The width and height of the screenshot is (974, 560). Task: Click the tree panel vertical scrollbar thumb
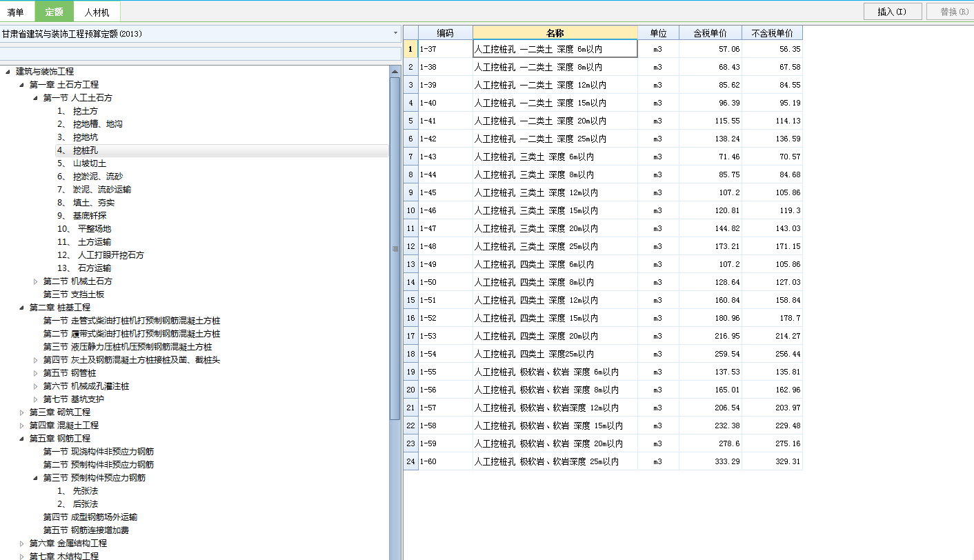[395, 248]
